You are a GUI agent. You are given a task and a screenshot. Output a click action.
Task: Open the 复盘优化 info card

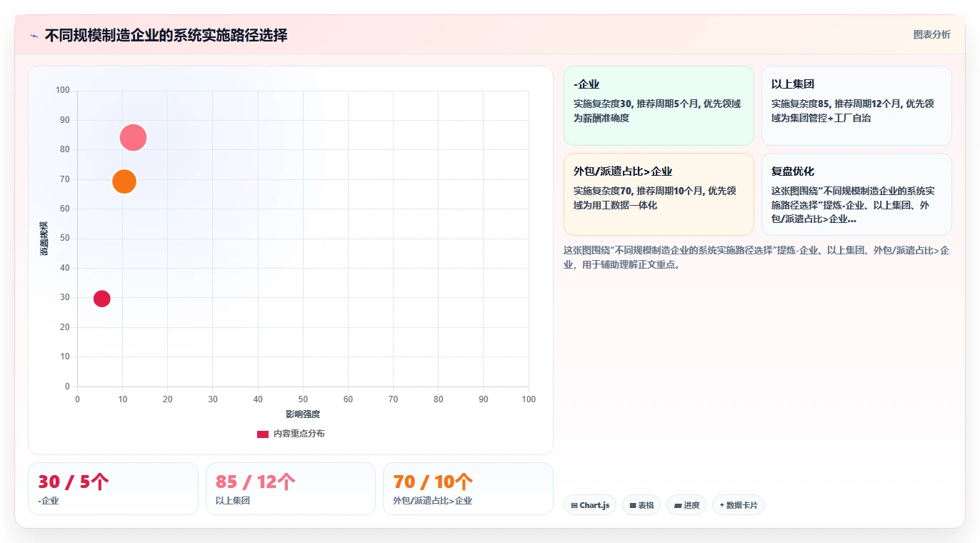(x=856, y=194)
